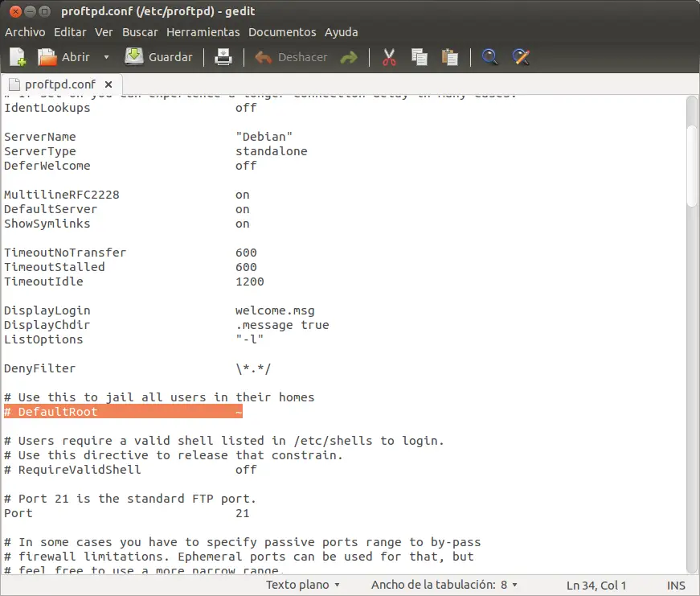Image resolution: width=700 pixels, height=596 pixels.
Task: Open the Ver menu
Action: pos(104,32)
